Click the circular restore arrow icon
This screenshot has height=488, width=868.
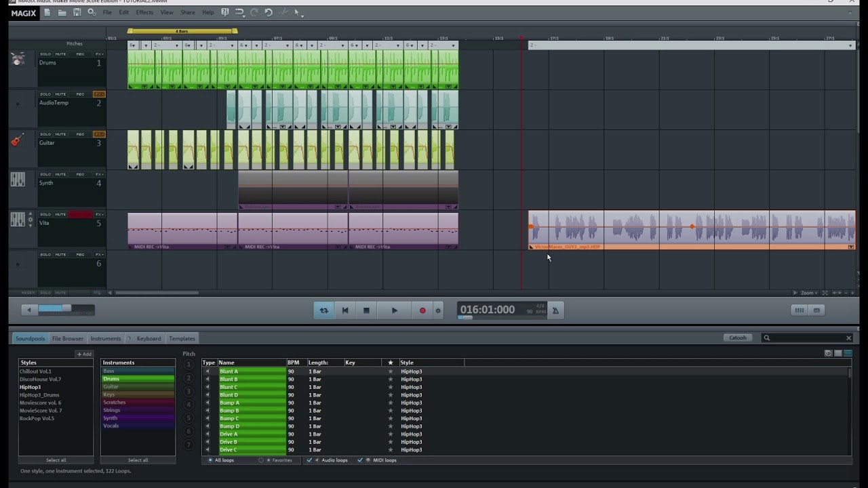pos(269,12)
